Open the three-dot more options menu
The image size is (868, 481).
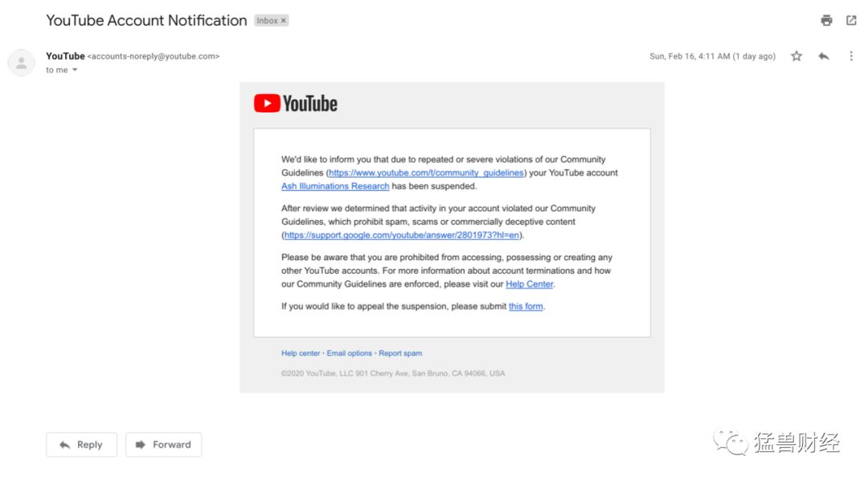[x=851, y=56]
